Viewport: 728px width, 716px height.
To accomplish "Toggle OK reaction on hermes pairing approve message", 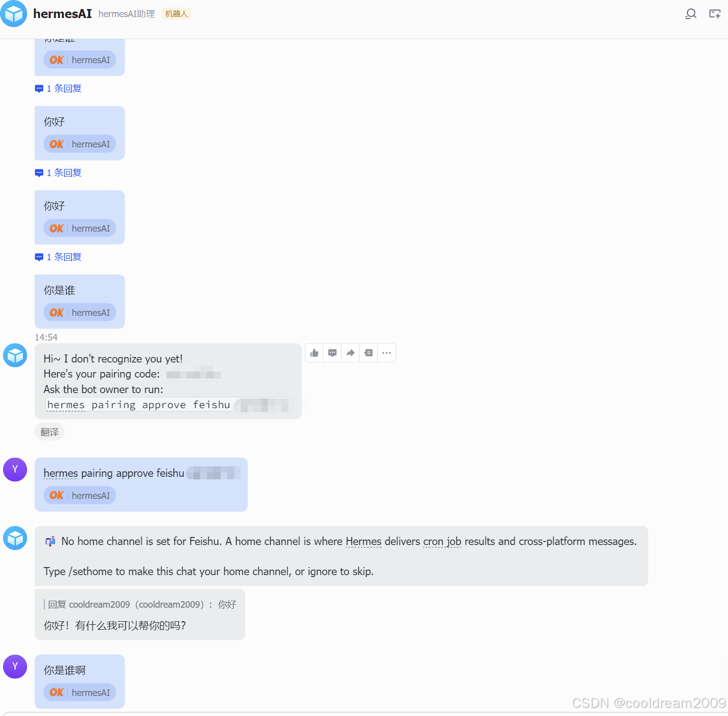I will pyautogui.click(x=80, y=495).
